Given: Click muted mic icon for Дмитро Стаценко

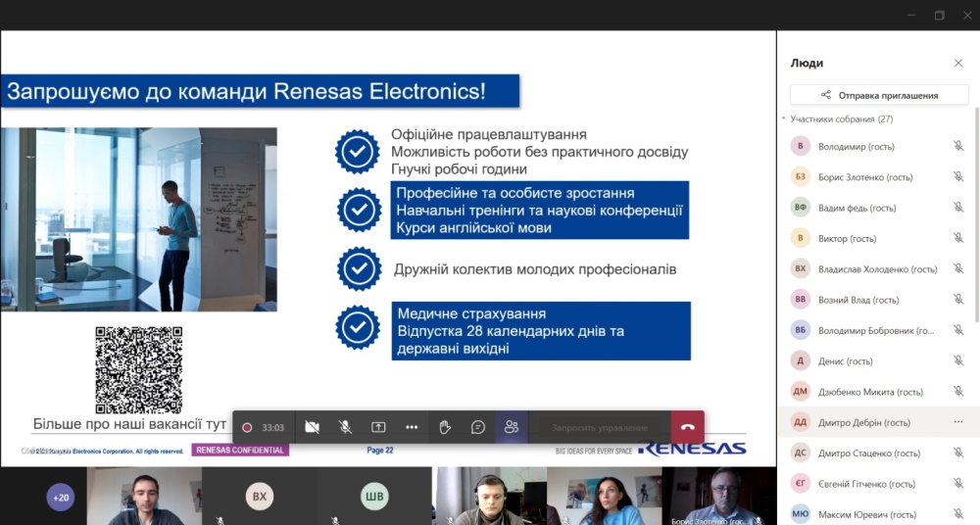Looking at the screenshot, I should coord(958,453).
